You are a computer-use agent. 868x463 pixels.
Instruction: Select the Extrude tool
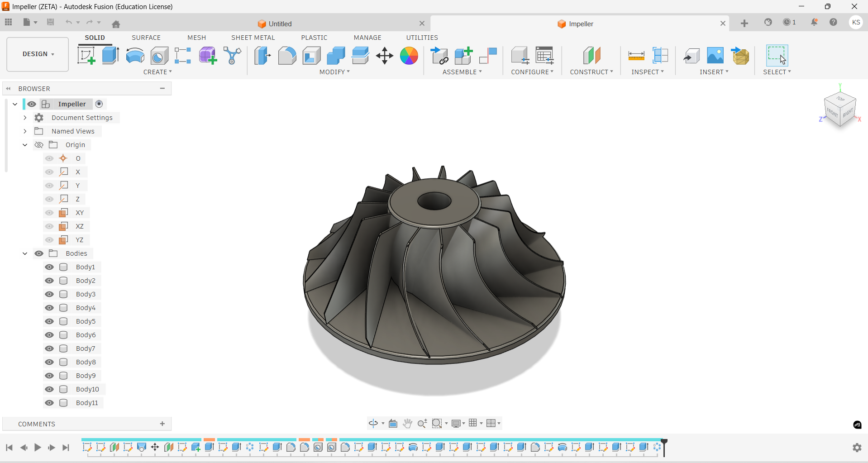pyautogui.click(x=110, y=56)
